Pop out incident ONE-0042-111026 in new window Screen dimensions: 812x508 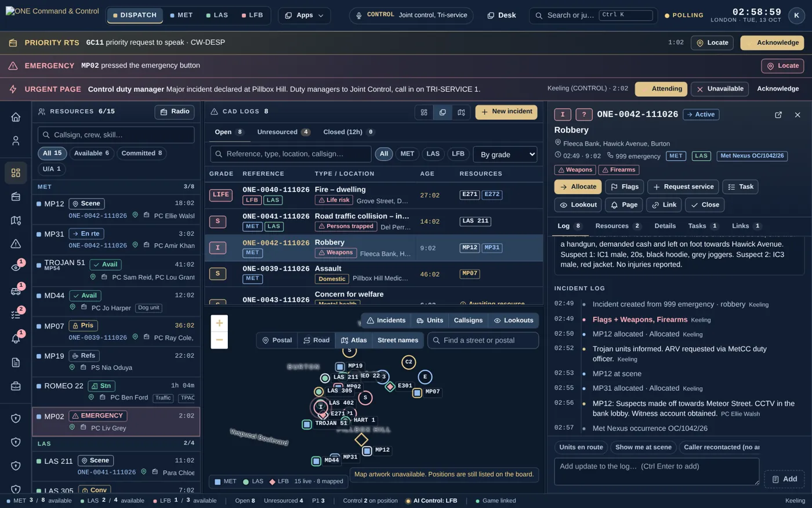point(778,115)
